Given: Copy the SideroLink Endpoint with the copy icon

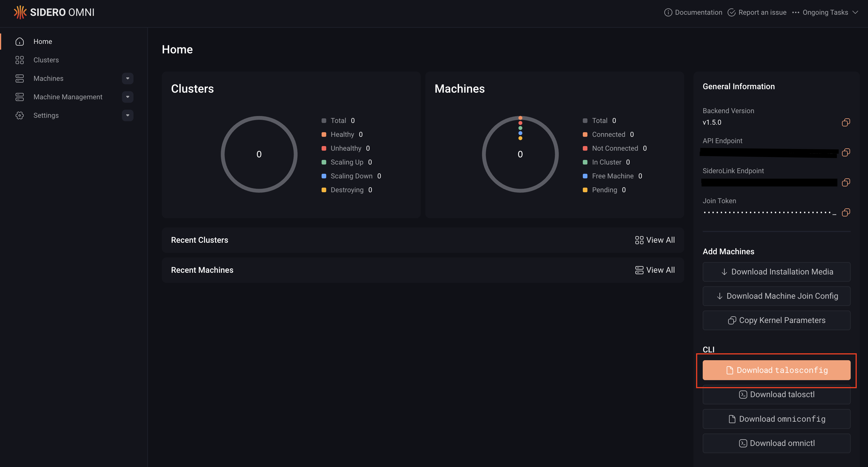Looking at the screenshot, I should (846, 182).
